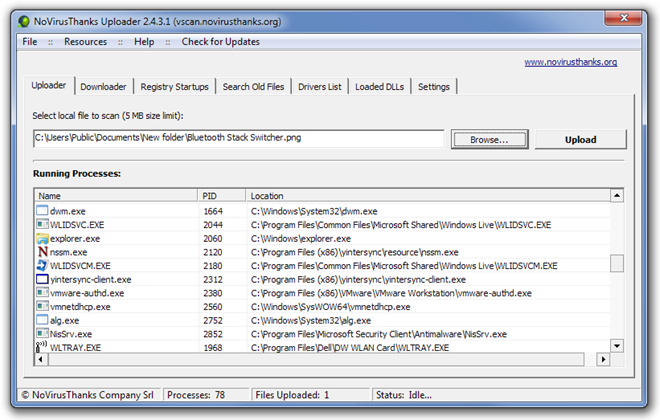Switch to the Uploader tab
The width and height of the screenshot is (660, 420).
(x=49, y=85)
